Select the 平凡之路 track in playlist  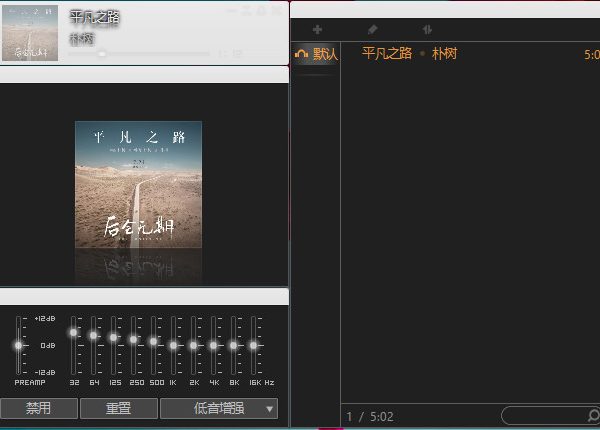click(387, 54)
